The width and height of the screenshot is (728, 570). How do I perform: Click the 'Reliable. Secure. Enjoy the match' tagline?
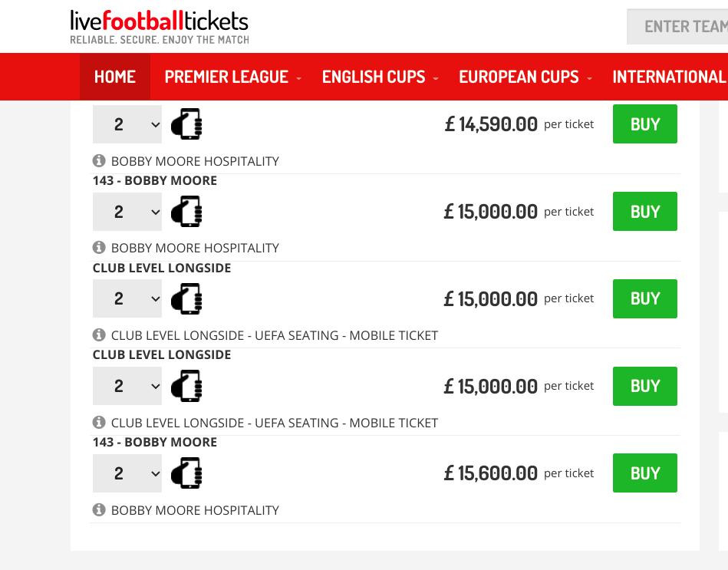point(160,40)
